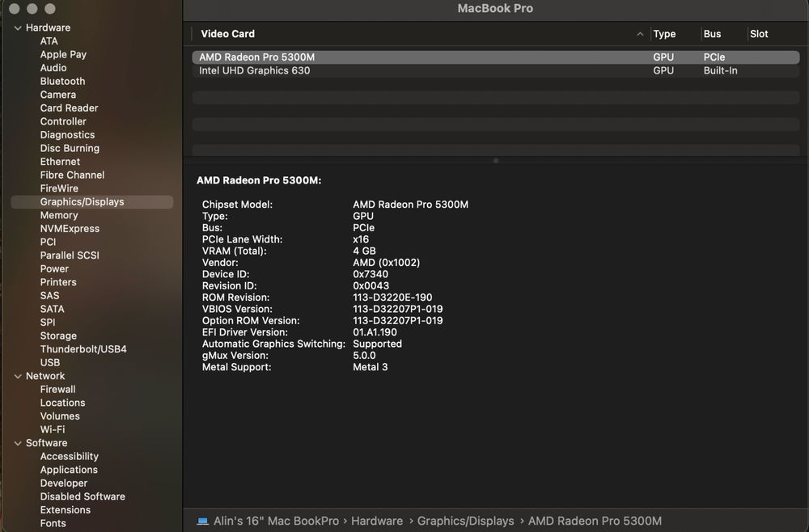Open SAS in the sidebar
The width and height of the screenshot is (809, 532).
pos(49,296)
